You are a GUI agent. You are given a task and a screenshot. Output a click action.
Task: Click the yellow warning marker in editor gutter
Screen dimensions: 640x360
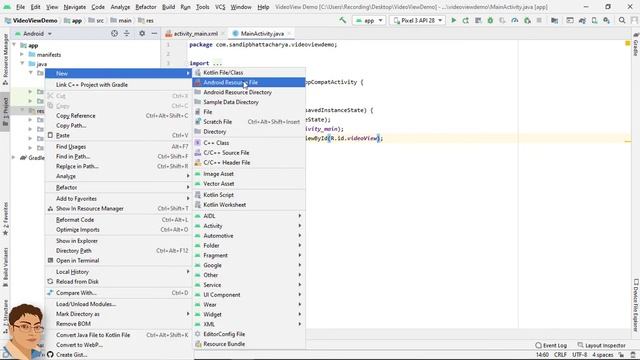coord(628,43)
